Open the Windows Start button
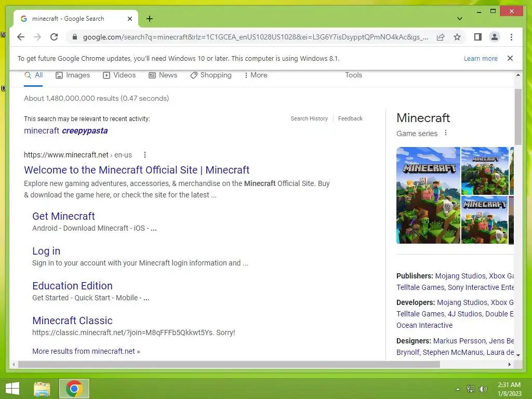 click(x=12, y=389)
